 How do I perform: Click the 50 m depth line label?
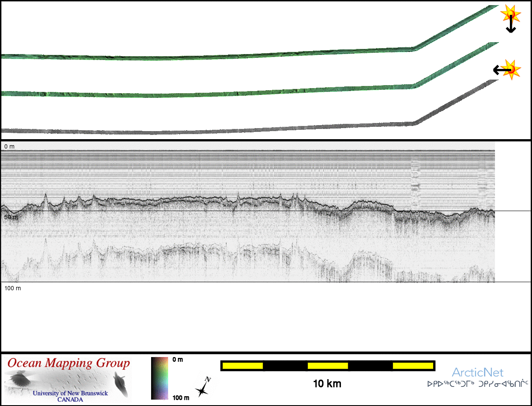pos(11,217)
